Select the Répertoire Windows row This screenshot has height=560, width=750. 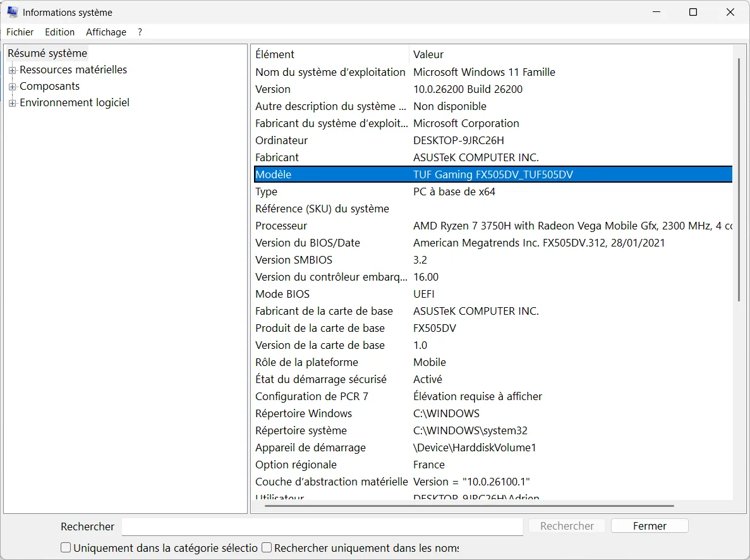493,413
